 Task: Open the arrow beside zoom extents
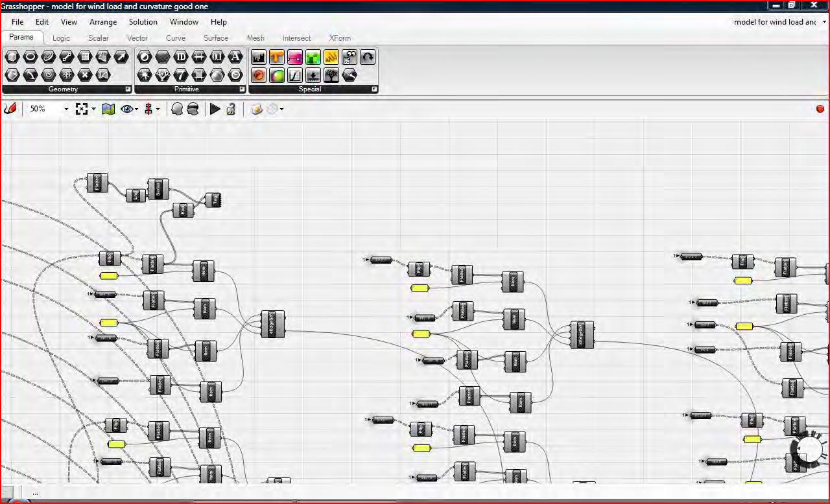coord(93,109)
